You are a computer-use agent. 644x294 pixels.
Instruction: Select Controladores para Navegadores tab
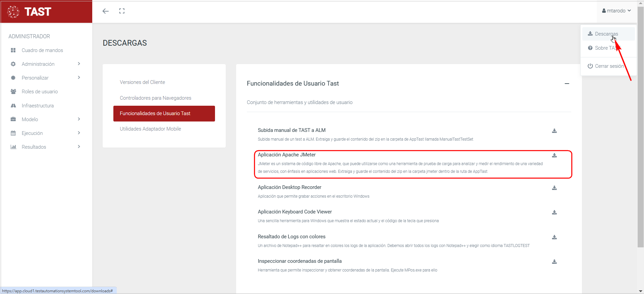(155, 98)
